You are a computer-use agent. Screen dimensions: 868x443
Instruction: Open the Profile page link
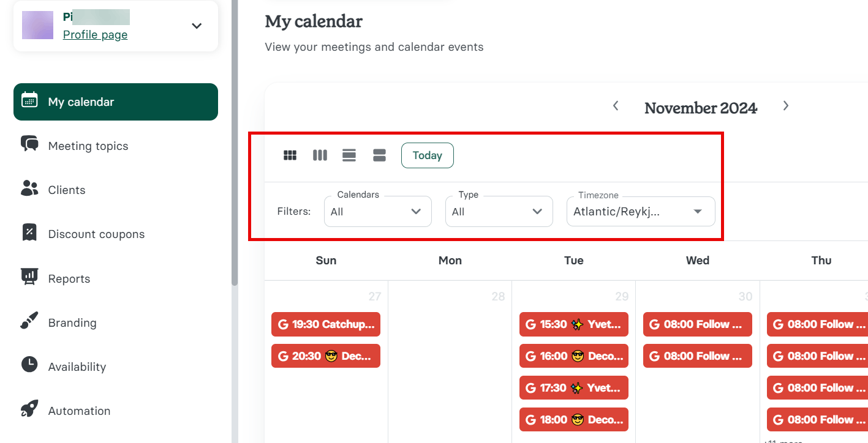pos(95,35)
